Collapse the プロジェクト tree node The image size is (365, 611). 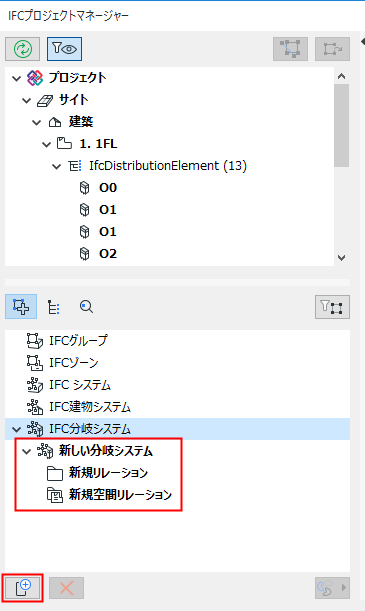16,78
